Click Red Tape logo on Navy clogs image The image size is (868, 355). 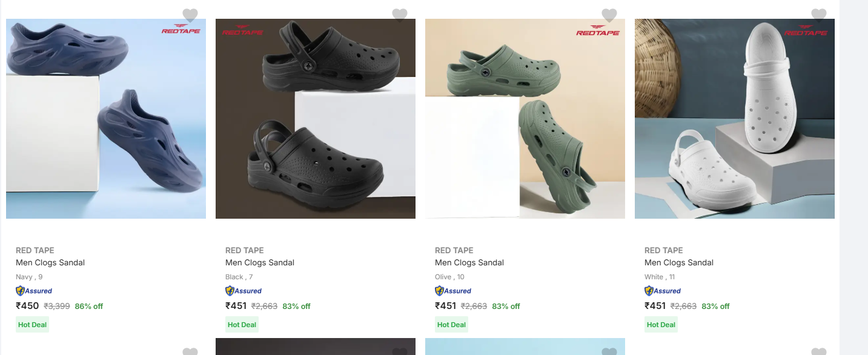click(x=181, y=29)
